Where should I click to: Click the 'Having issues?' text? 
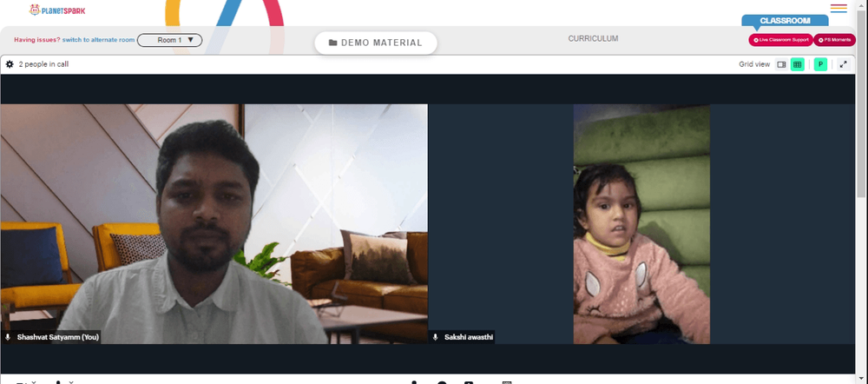coord(37,40)
